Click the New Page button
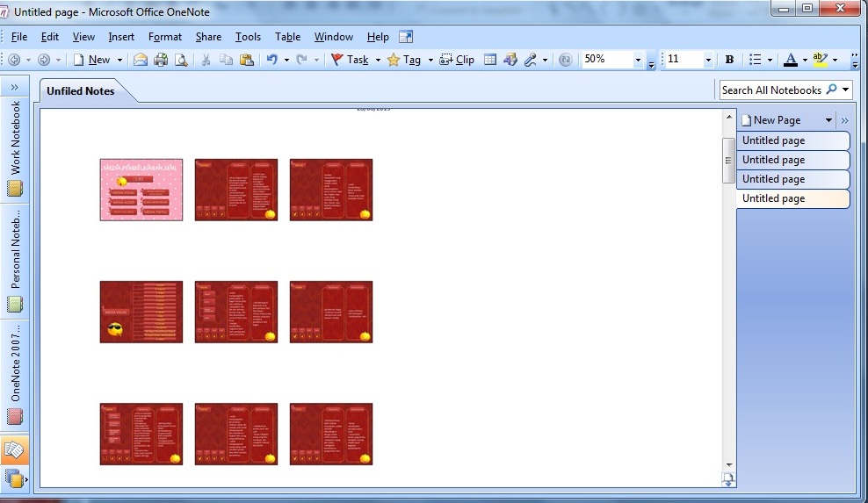The image size is (868, 503). tap(771, 120)
